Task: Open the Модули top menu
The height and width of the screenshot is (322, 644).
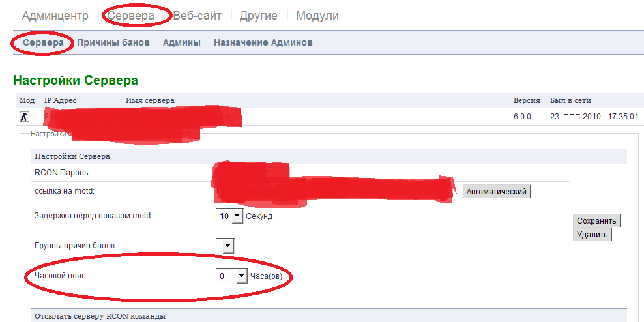Action: tap(317, 16)
